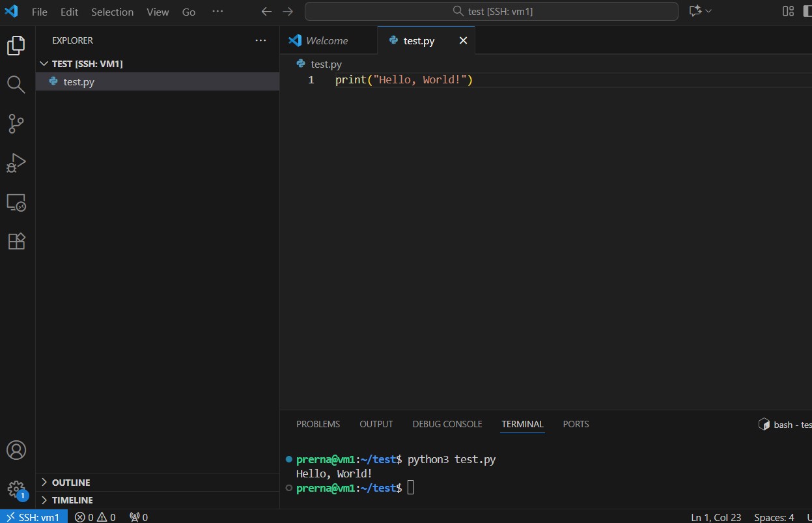Screen dimensions: 812x523
Task: Click the layout customize icon in title bar
Action: 788,11
